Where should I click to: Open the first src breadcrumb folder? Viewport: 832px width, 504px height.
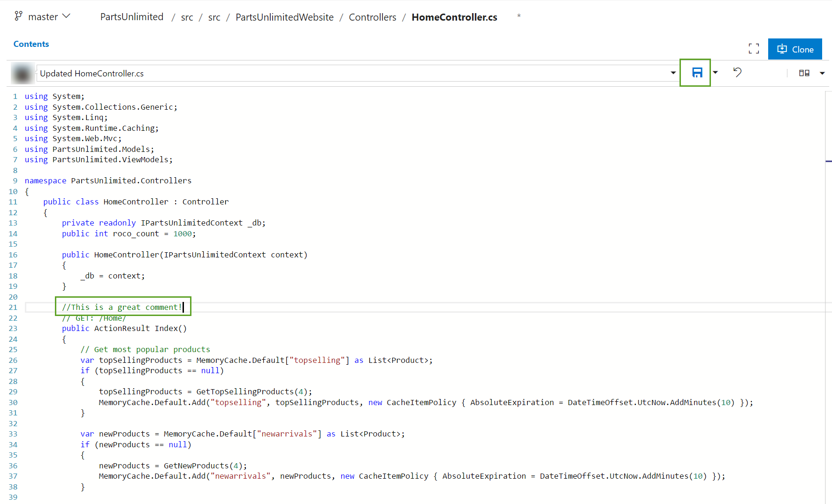(x=187, y=17)
